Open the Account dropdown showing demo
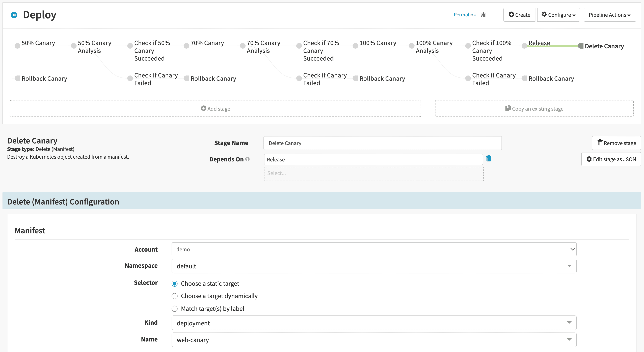 click(x=374, y=249)
